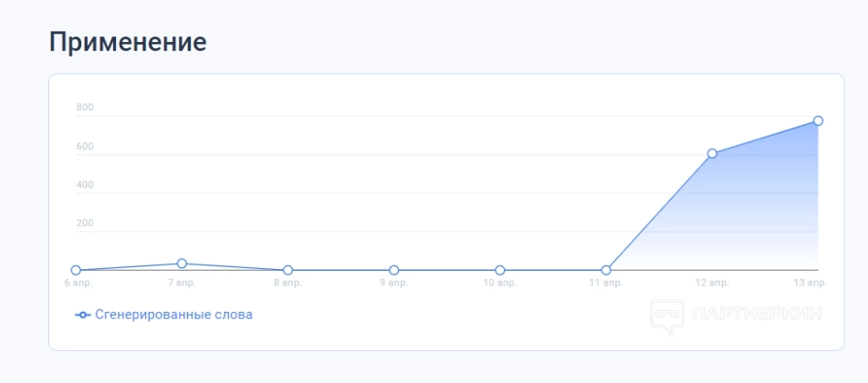Click the ПАРТНЕРКИН watermark text
Viewport: 868px width, 383px height.
tap(757, 314)
